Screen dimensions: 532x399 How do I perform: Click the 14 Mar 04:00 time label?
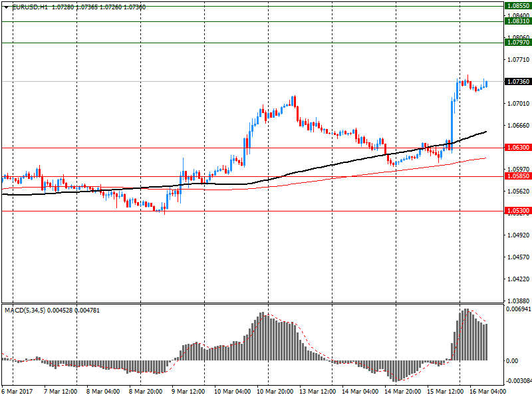coord(360,392)
